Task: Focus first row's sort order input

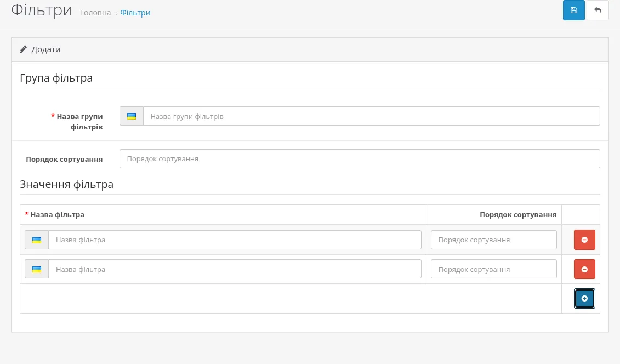Action: pyautogui.click(x=494, y=240)
